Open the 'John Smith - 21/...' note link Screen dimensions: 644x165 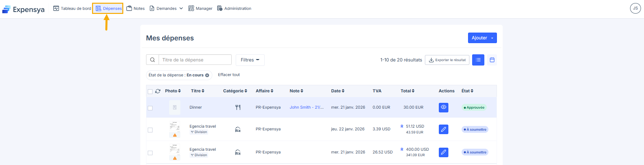307,107
